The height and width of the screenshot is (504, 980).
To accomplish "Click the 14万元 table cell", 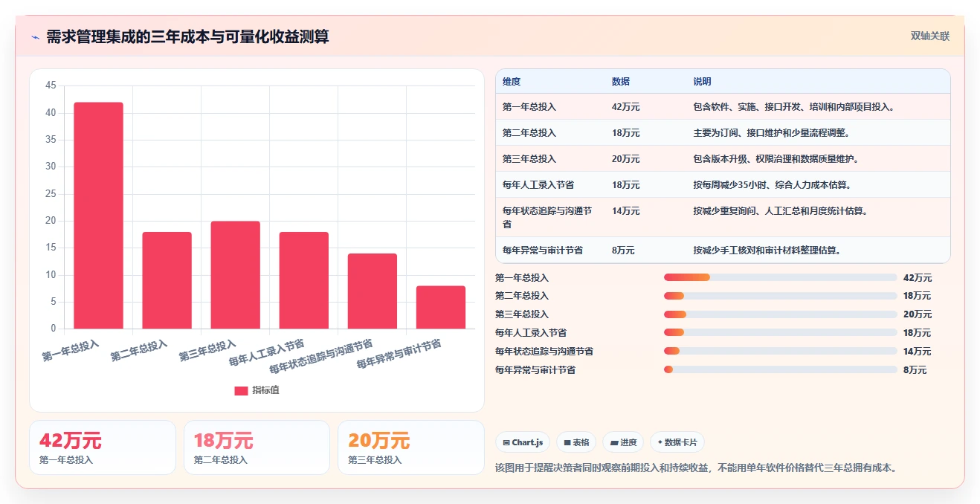I will click(625, 211).
